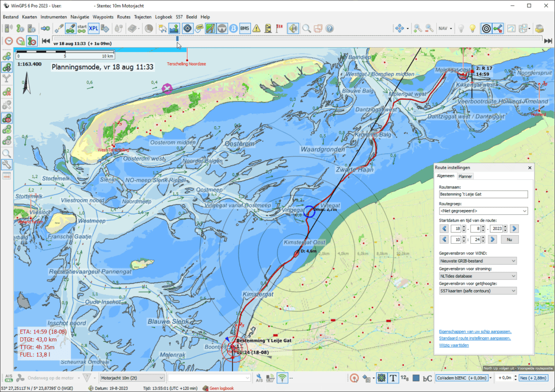Open the Gegevensbron voor WIND dropdown
This screenshot has width=555, height=392.
pos(477,261)
